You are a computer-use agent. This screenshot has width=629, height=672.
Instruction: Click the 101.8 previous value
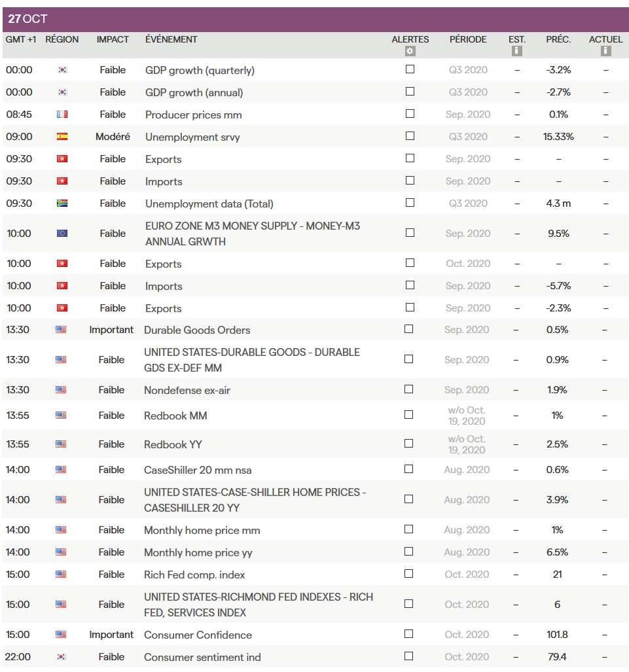[x=557, y=634]
